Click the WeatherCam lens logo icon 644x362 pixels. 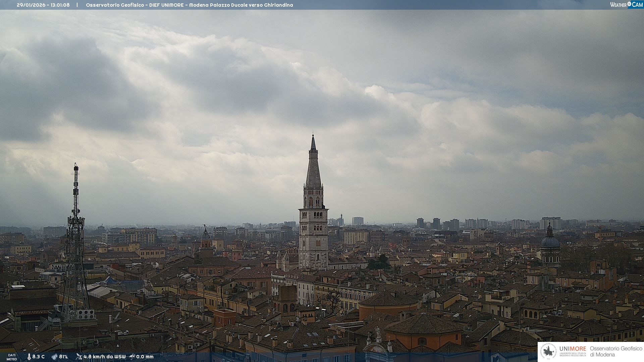[629, 4]
